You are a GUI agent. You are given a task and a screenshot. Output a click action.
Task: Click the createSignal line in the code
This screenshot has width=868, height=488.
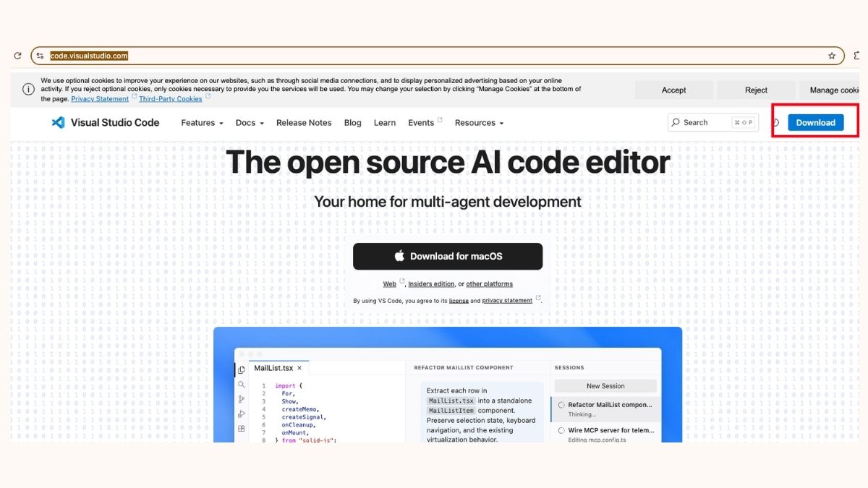point(305,417)
